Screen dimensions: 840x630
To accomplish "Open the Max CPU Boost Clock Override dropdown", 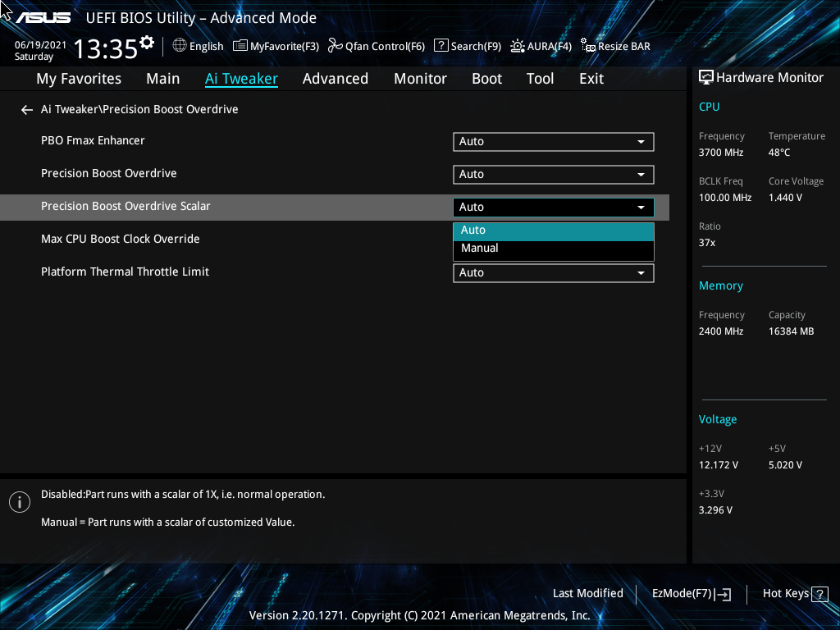I will coord(553,240).
